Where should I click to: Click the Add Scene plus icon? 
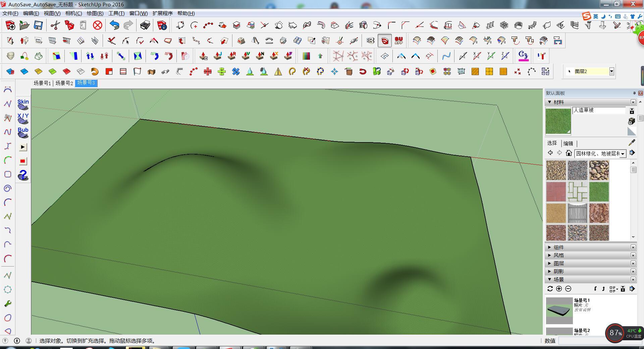[x=559, y=289]
